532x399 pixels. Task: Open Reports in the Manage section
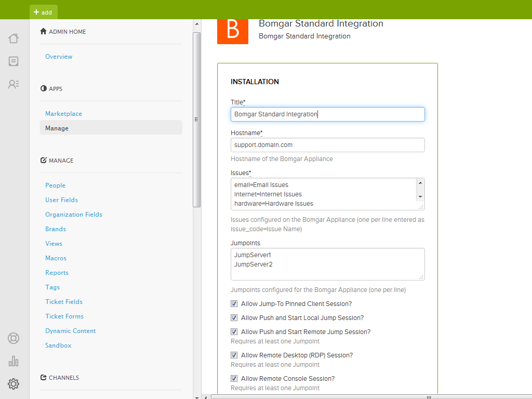[x=57, y=273]
